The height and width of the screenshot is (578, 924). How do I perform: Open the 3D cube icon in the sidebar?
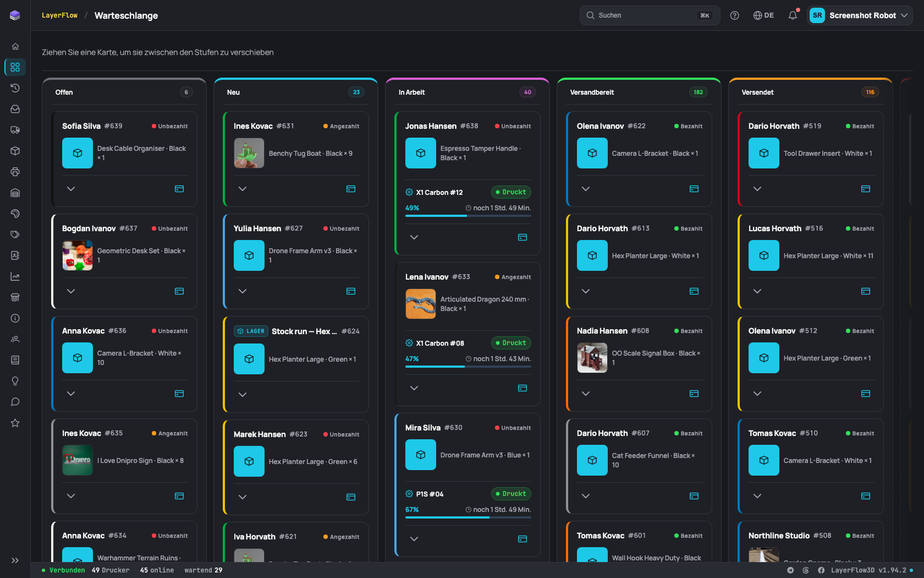15,151
